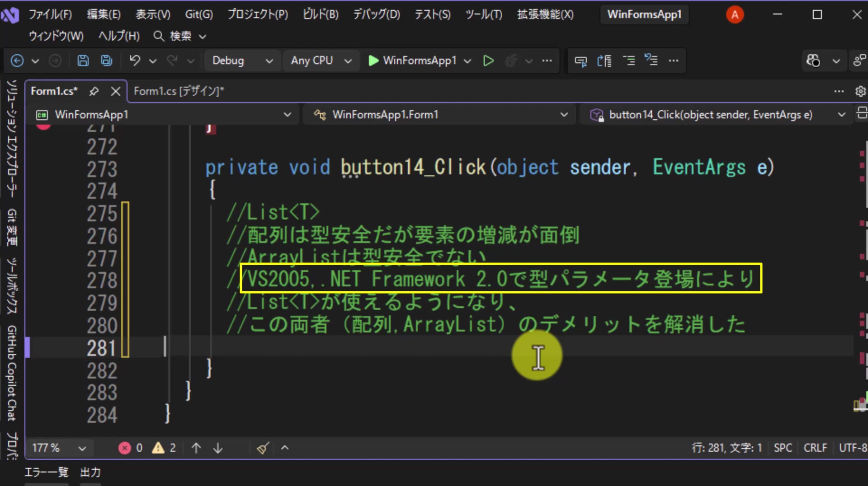
Task: Click the UTF-8 encoding indicator
Action: pos(853,448)
